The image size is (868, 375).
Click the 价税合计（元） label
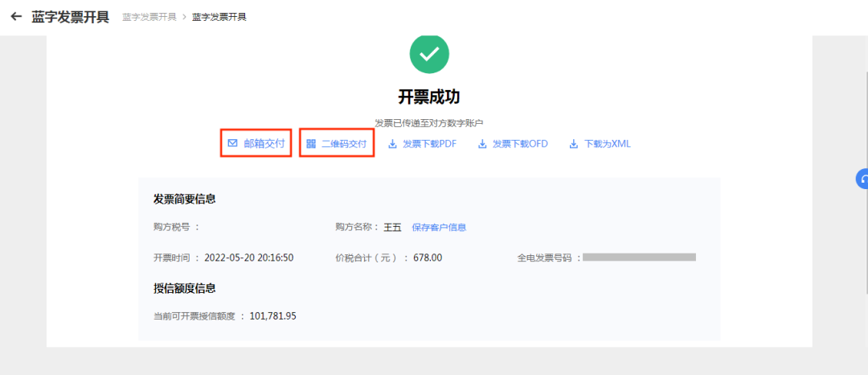(372, 258)
